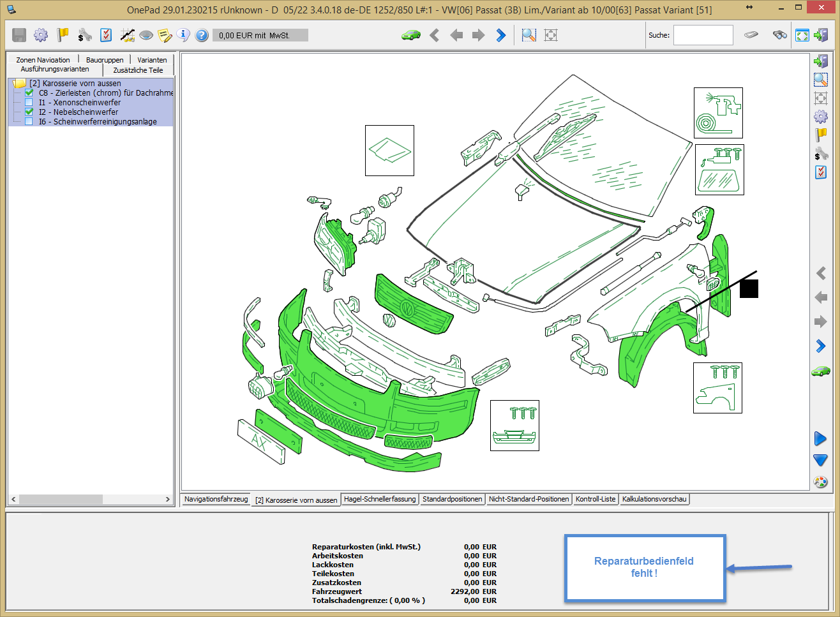
Task: Open the yellow notes pencil icon
Action: [x=165, y=35]
